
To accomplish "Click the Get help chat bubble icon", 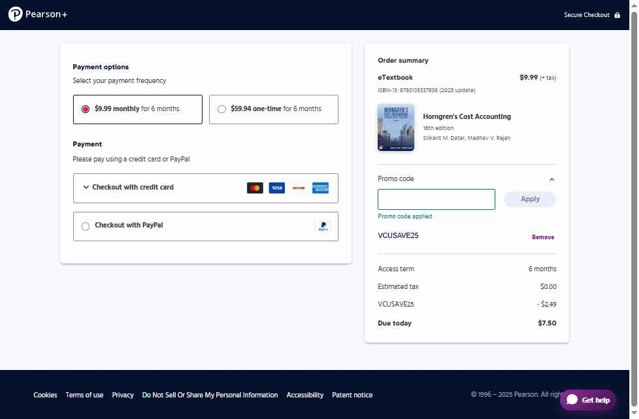I will [x=572, y=399].
